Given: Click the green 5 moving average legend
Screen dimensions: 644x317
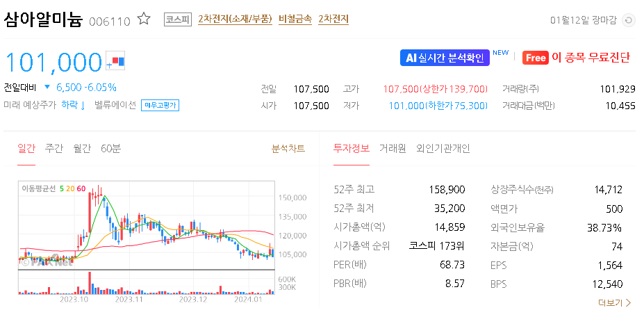Looking at the screenshot, I should tap(62, 188).
